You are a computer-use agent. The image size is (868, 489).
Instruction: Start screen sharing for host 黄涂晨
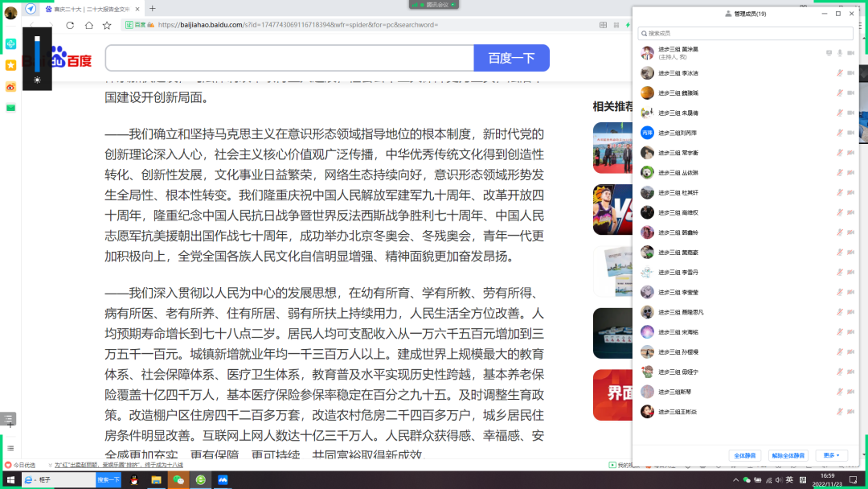(829, 53)
